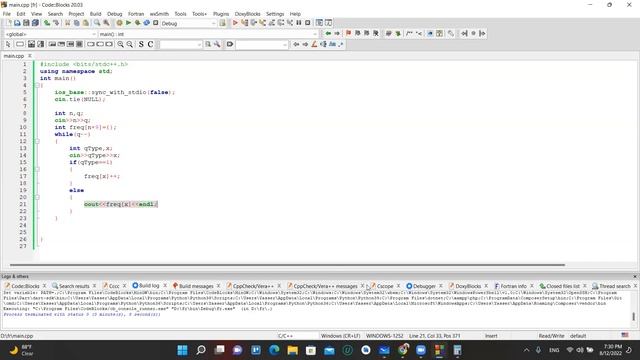This screenshot has width=640, height=360.
Task: Click the Paste clipboard icon
Action: point(85,23)
